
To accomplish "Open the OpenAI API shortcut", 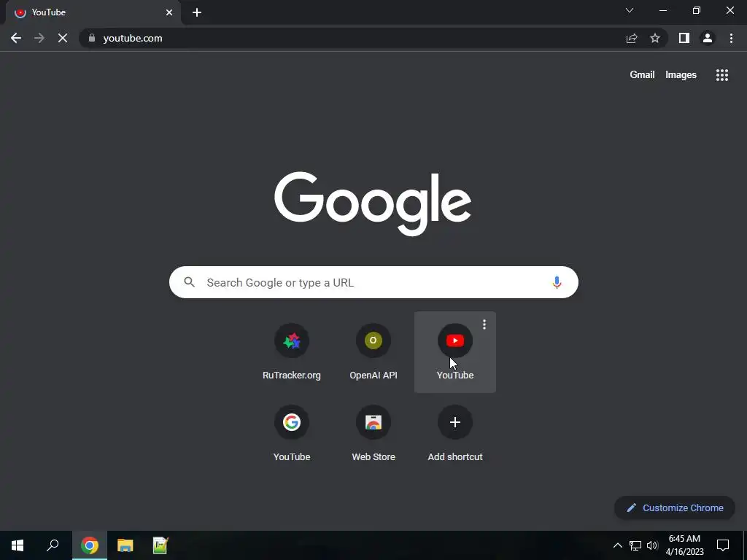I will tap(373, 352).
